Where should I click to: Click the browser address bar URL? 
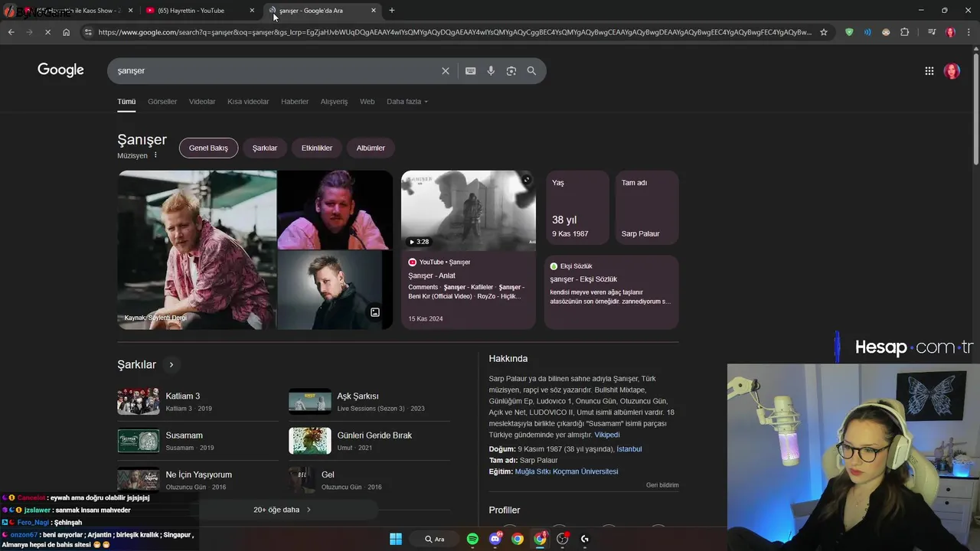455,32
